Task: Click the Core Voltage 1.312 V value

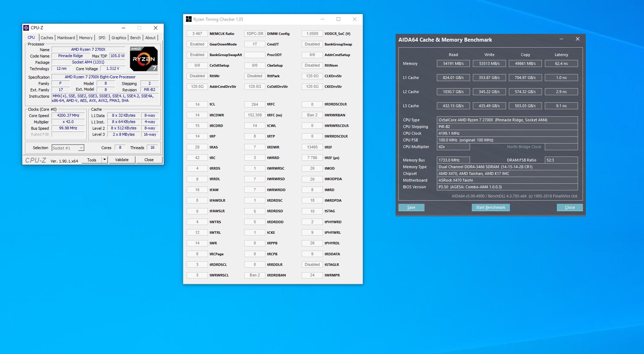Action: (x=113, y=69)
